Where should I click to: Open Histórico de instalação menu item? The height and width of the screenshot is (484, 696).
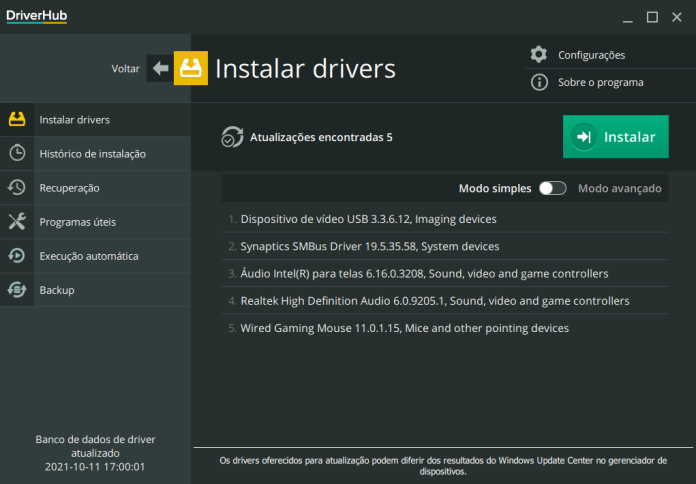click(95, 154)
